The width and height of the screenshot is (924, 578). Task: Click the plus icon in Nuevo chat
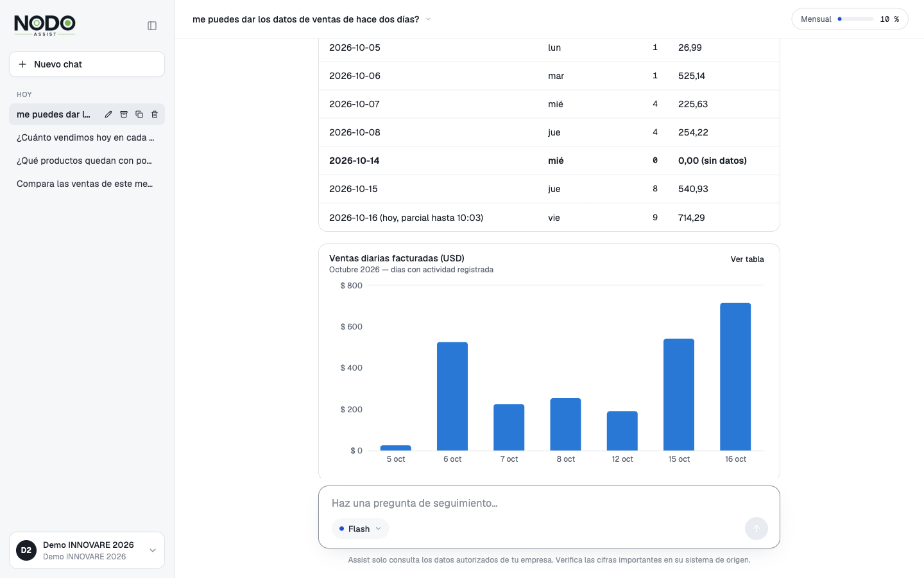(22, 64)
